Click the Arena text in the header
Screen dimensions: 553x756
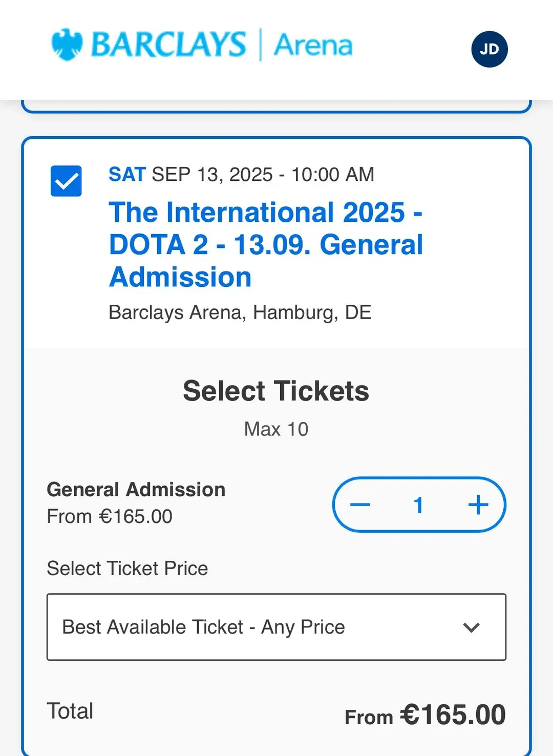(313, 45)
